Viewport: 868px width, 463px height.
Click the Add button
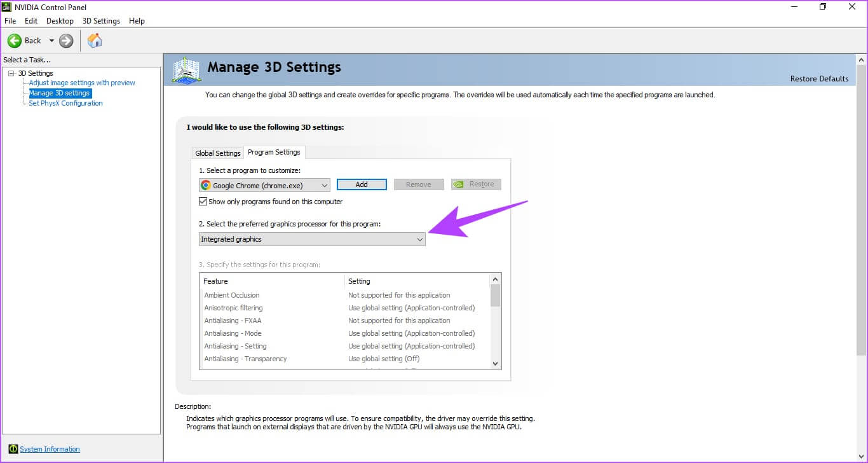coord(362,184)
